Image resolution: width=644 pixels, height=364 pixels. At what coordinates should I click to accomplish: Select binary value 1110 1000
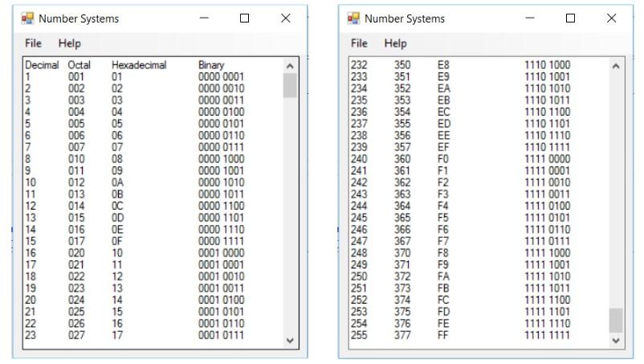pyautogui.click(x=547, y=65)
